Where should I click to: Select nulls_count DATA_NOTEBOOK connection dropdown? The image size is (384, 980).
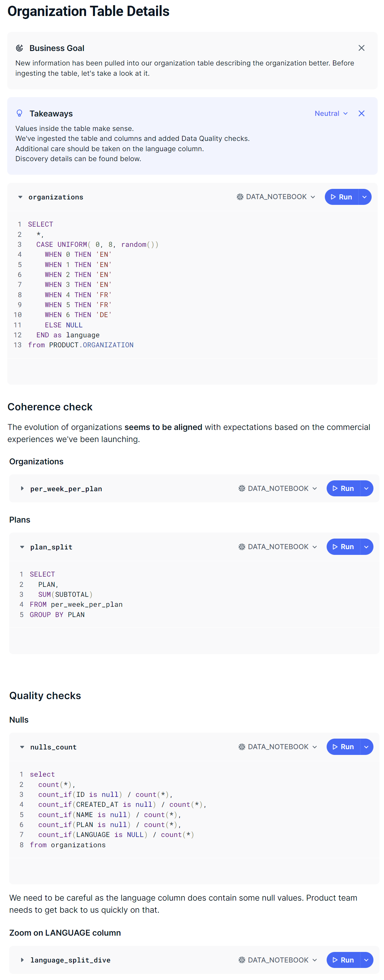point(278,747)
